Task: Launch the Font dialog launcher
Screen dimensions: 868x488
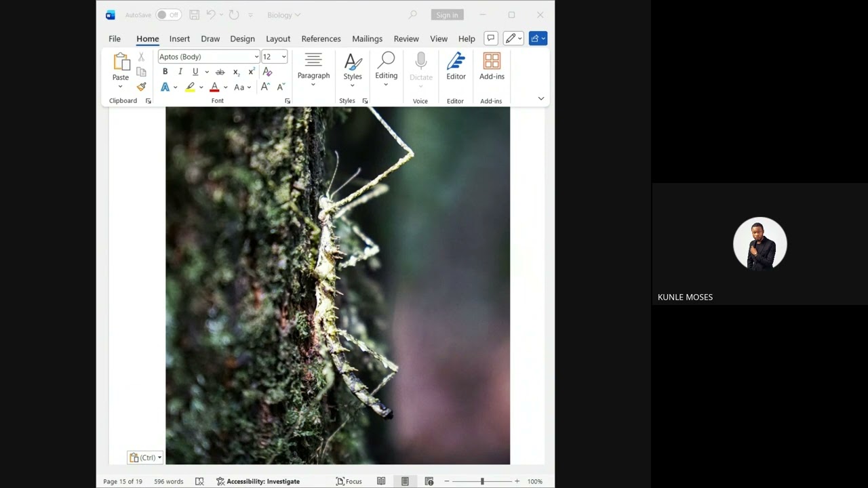Action: 288,101
